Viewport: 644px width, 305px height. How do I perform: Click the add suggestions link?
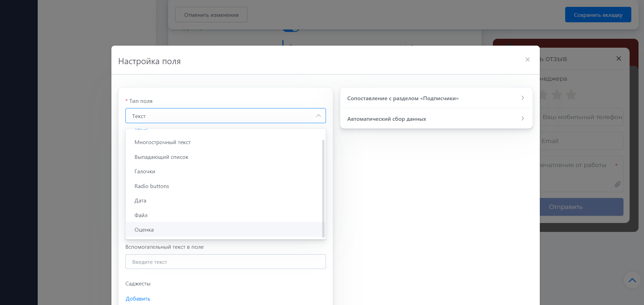[138, 299]
